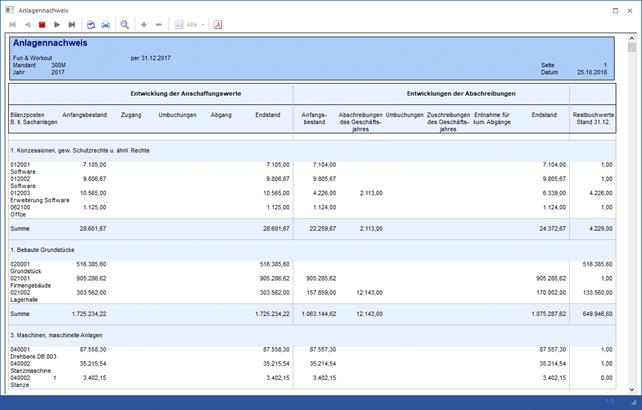
Task: Open the print setup icon
Action: 90,24
